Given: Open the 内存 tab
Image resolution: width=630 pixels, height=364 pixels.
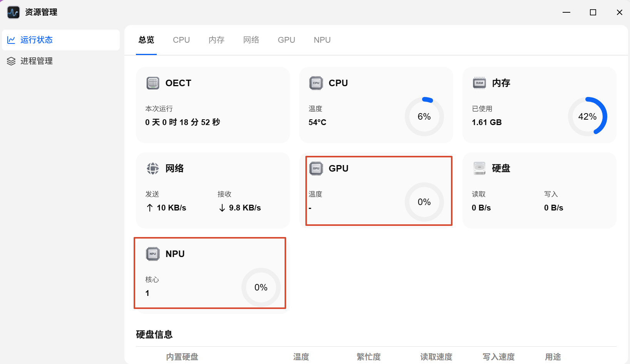Looking at the screenshot, I should 216,40.
